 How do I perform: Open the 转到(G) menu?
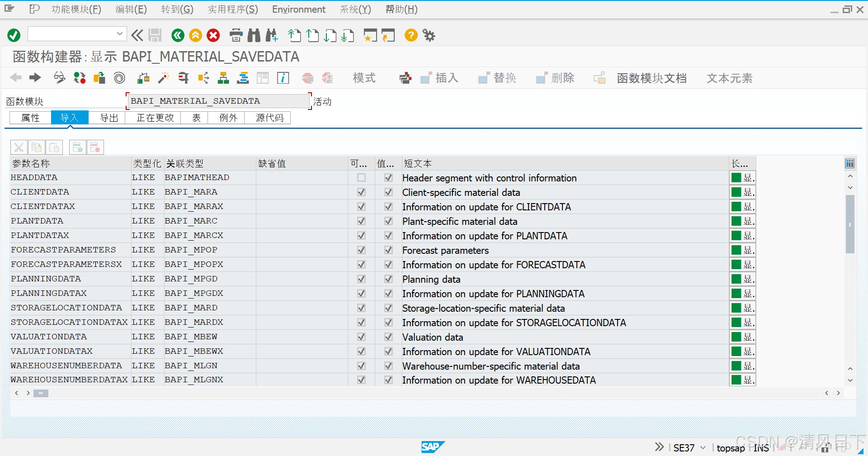(x=177, y=9)
